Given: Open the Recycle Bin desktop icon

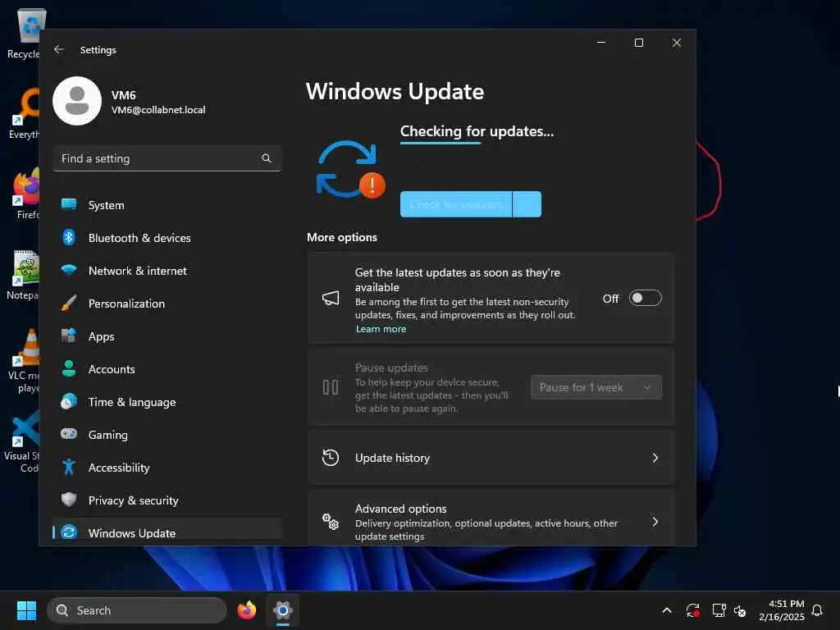Looking at the screenshot, I should tap(23, 33).
